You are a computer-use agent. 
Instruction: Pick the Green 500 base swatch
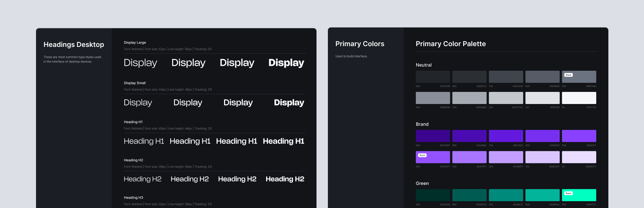tap(579, 195)
